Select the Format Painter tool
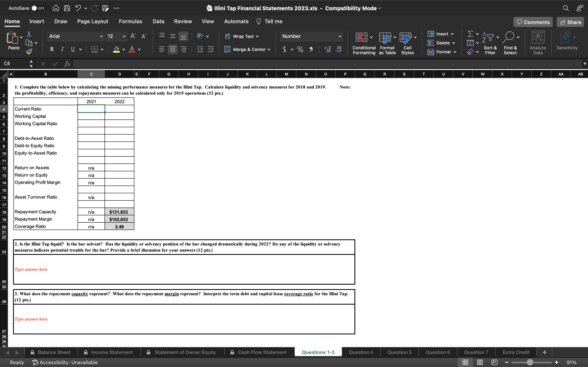This screenshot has height=367, width=588. (29, 51)
